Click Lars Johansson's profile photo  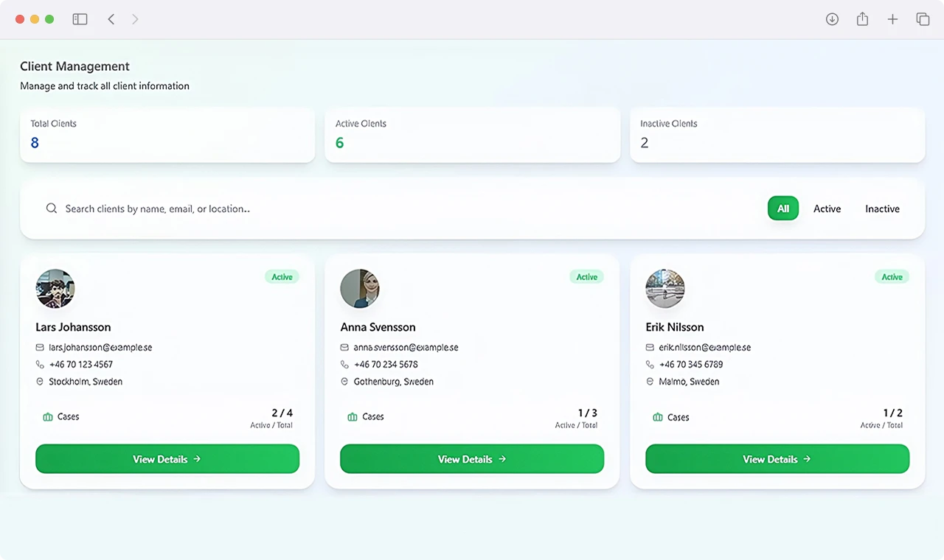pyautogui.click(x=55, y=289)
